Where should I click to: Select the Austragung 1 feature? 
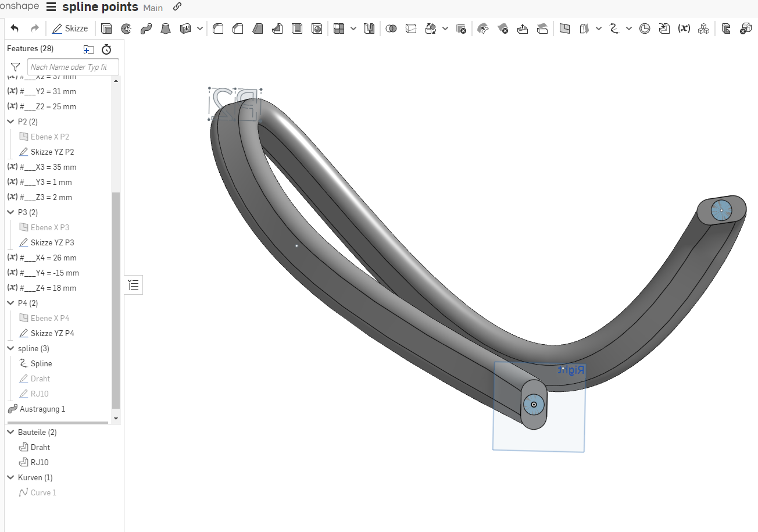[x=42, y=409]
